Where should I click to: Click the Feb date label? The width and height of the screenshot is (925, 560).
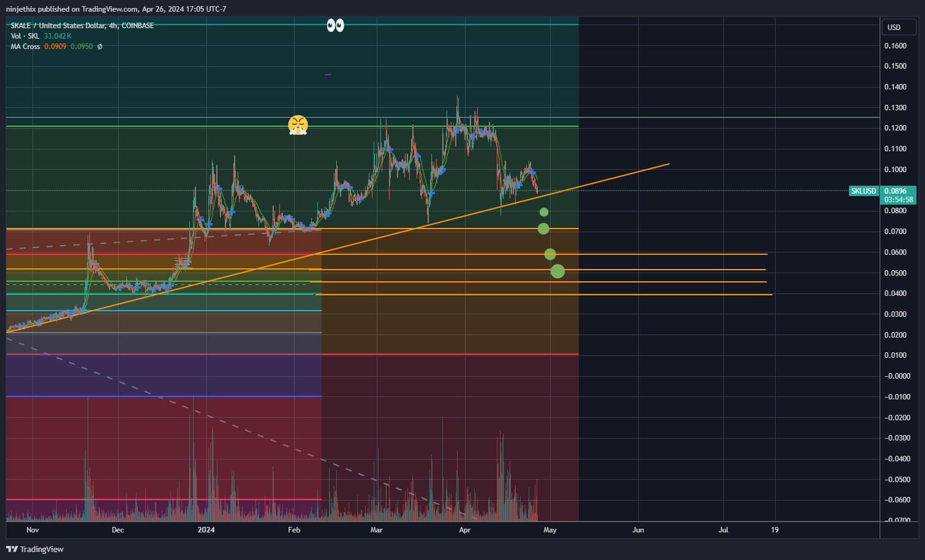(x=294, y=530)
